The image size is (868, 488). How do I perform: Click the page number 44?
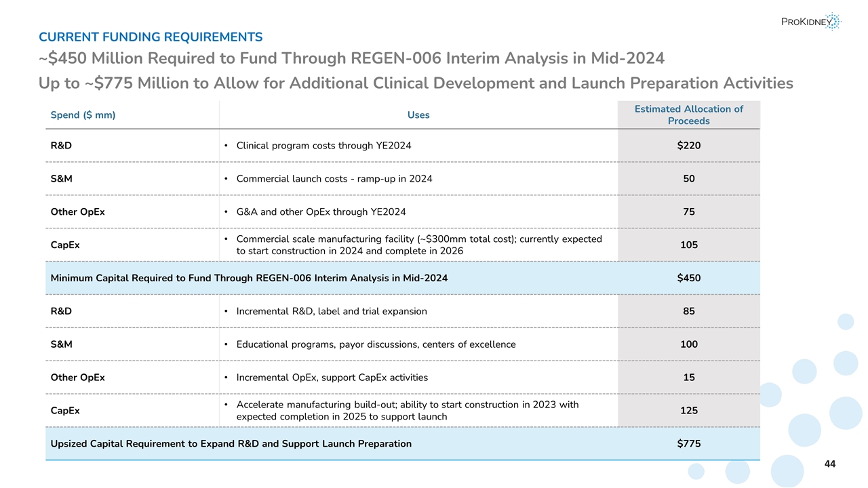click(830, 464)
